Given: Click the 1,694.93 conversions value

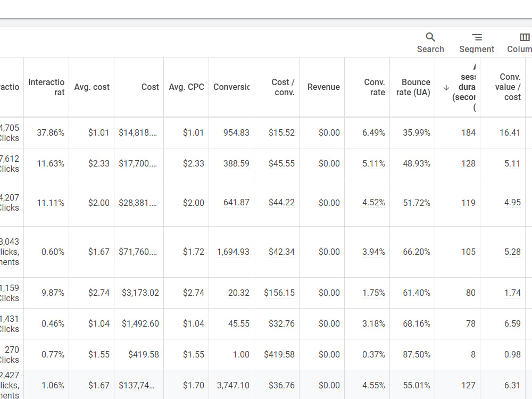Looking at the screenshot, I should pyautogui.click(x=233, y=252).
